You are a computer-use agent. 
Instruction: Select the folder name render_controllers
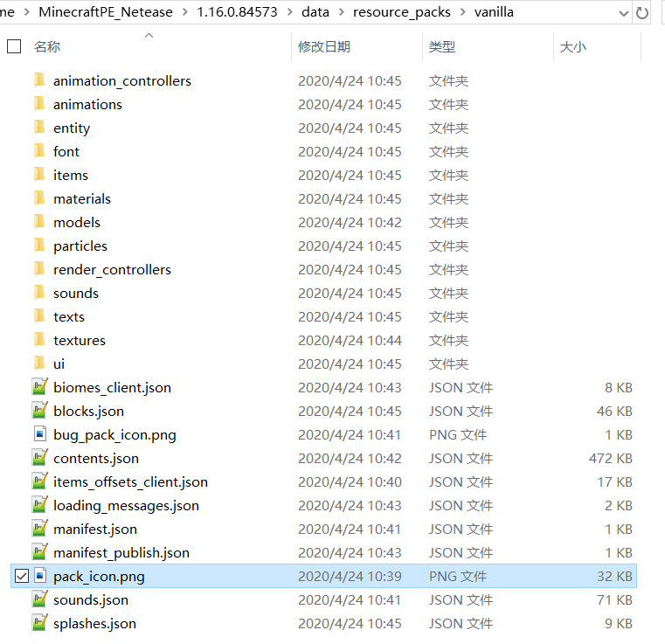point(113,269)
